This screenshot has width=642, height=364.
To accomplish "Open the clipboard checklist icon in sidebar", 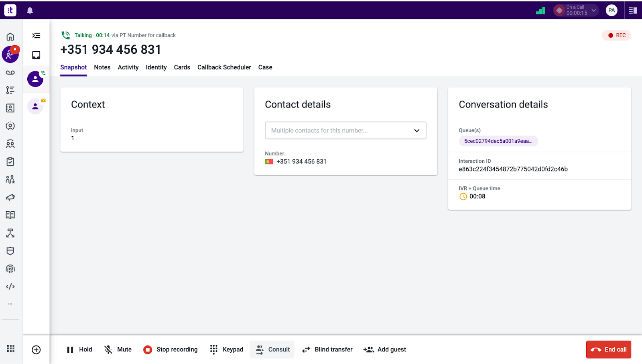I will 10,162.
